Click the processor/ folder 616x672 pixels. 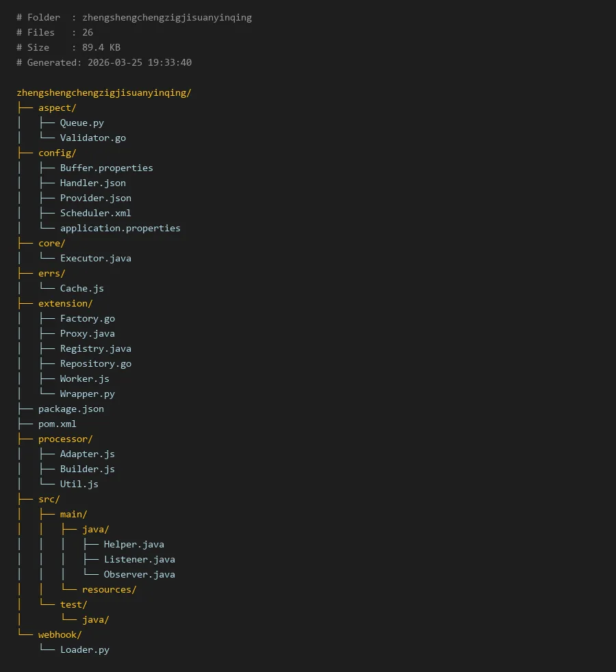(65, 439)
